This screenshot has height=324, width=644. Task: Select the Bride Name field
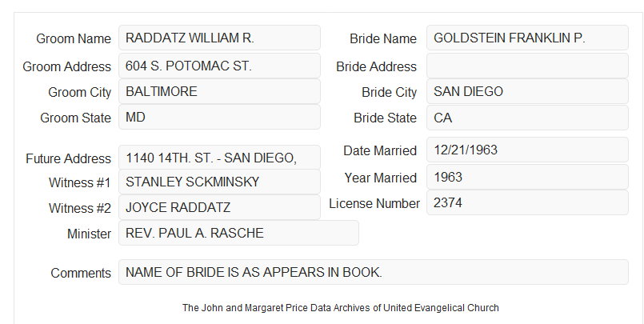pyautogui.click(x=527, y=38)
